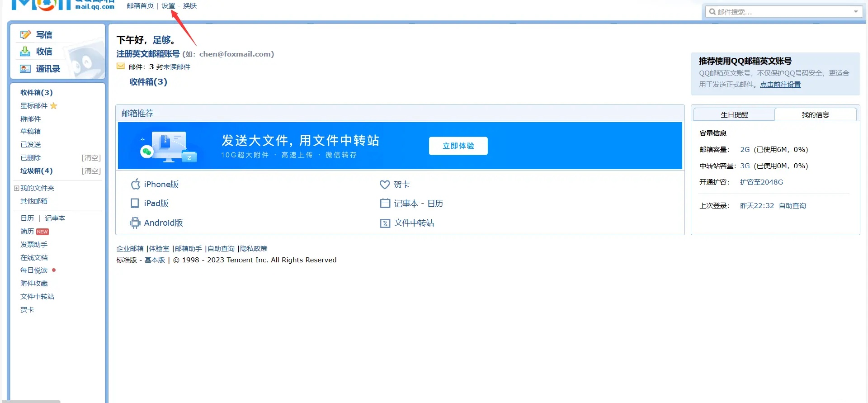Screen dimensions: 868x403
Task: Click the heart icon next to 贺卡
Action: coord(385,185)
